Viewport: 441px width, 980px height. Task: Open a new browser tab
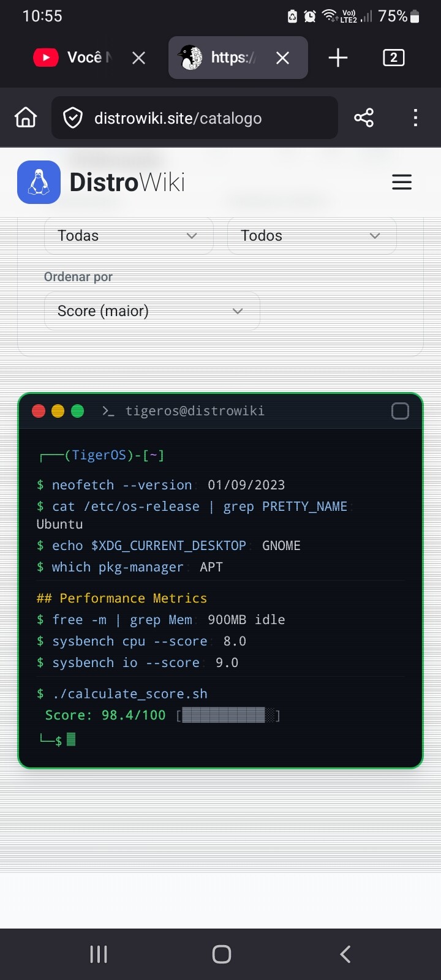(337, 58)
